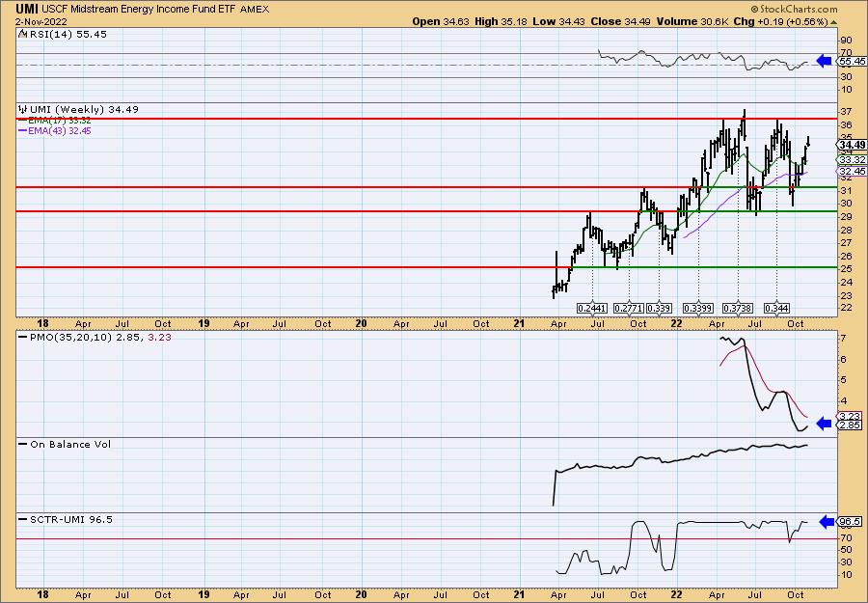
Task: Click the AMEX exchange label
Action: click(x=255, y=10)
